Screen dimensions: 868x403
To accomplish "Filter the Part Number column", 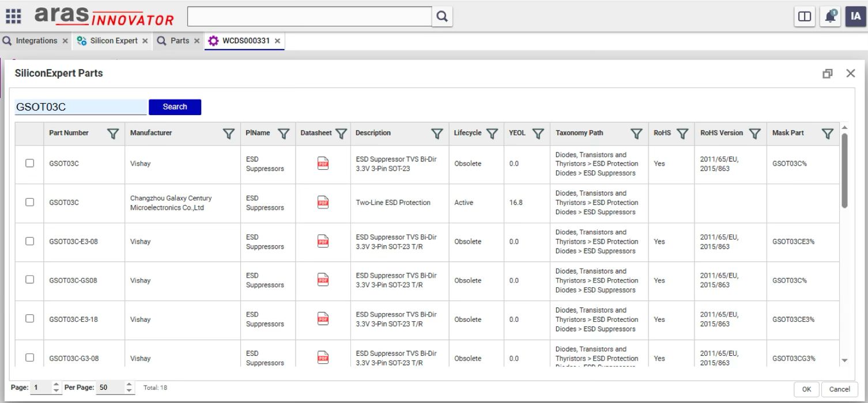I will (x=113, y=134).
